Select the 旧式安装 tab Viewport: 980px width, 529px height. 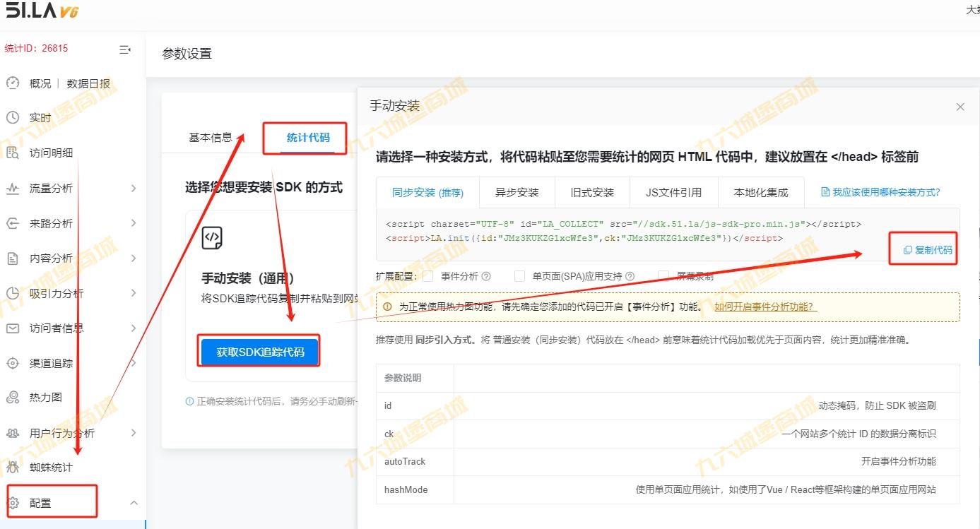(x=593, y=192)
